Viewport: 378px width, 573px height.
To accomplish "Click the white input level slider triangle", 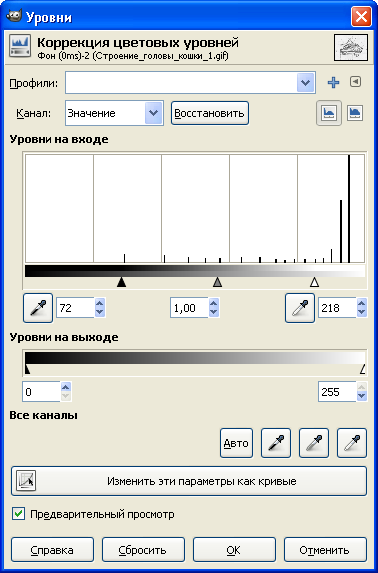I will (x=314, y=282).
